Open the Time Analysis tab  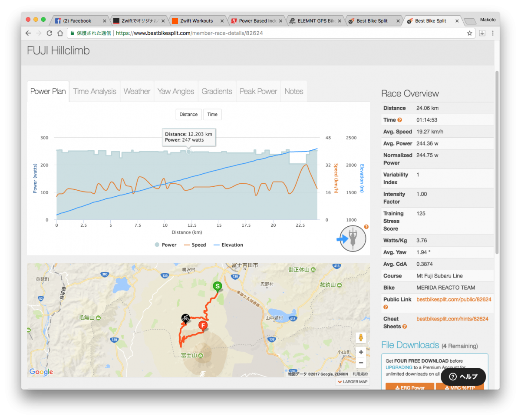[95, 91]
